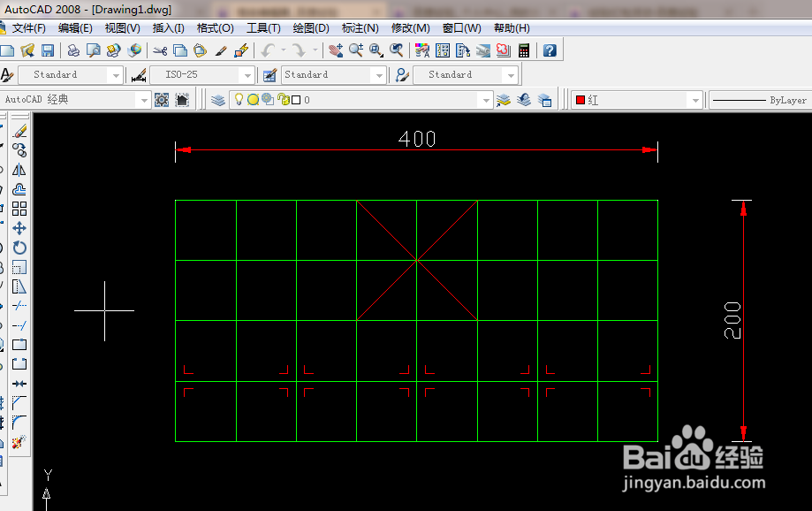This screenshot has height=511, width=812.
Task: Click the Save icon
Action: (x=48, y=50)
